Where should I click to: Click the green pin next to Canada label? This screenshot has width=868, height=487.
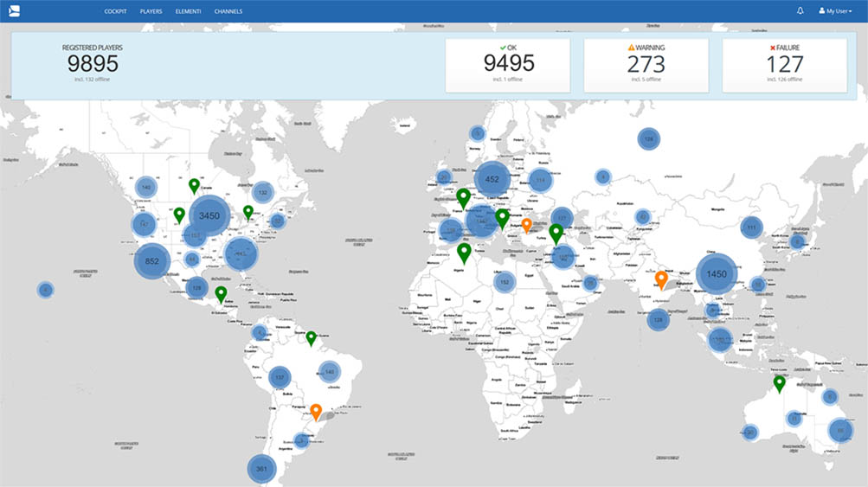pyautogui.click(x=194, y=186)
